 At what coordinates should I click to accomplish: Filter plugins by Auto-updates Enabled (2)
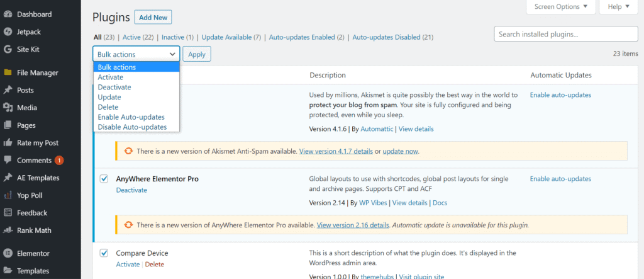pyautogui.click(x=307, y=37)
